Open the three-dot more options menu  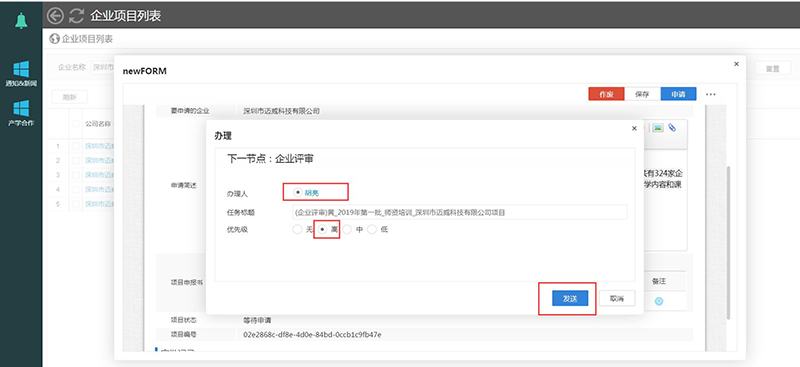pyautogui.click(x=711, y=94)
